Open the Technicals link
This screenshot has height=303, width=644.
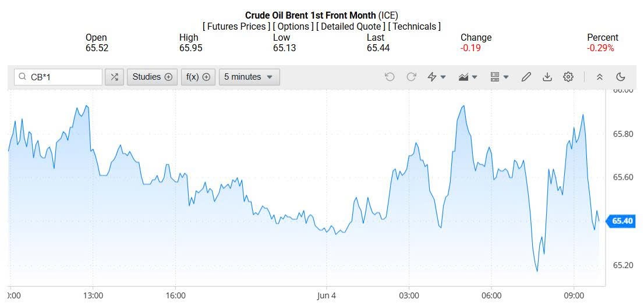click(415, 26)
